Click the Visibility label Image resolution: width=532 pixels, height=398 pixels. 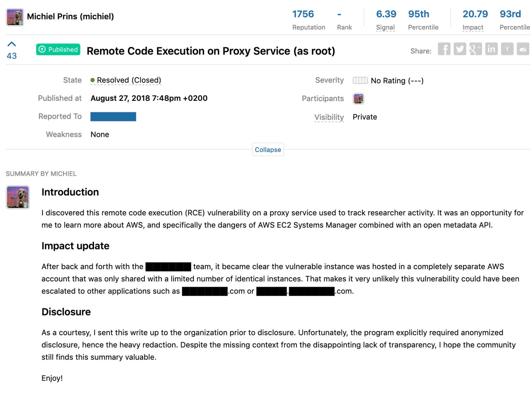click(x=329, y=117)
